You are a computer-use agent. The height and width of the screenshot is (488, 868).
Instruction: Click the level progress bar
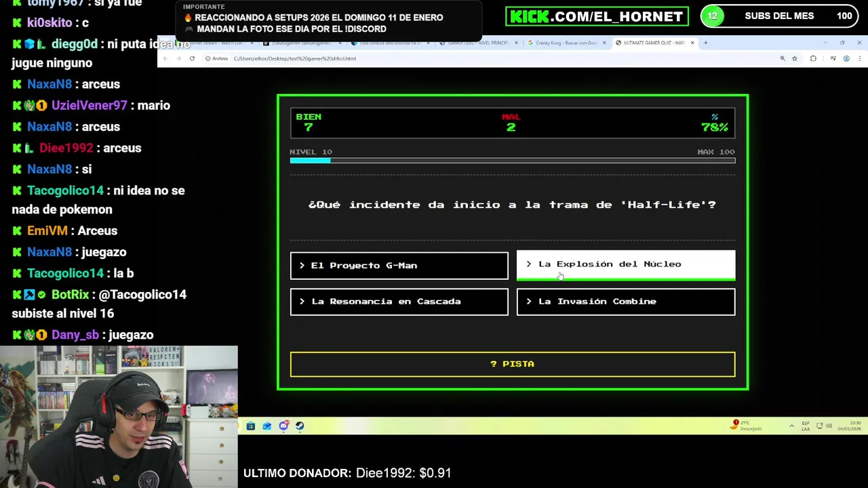(x=513, y=161)
